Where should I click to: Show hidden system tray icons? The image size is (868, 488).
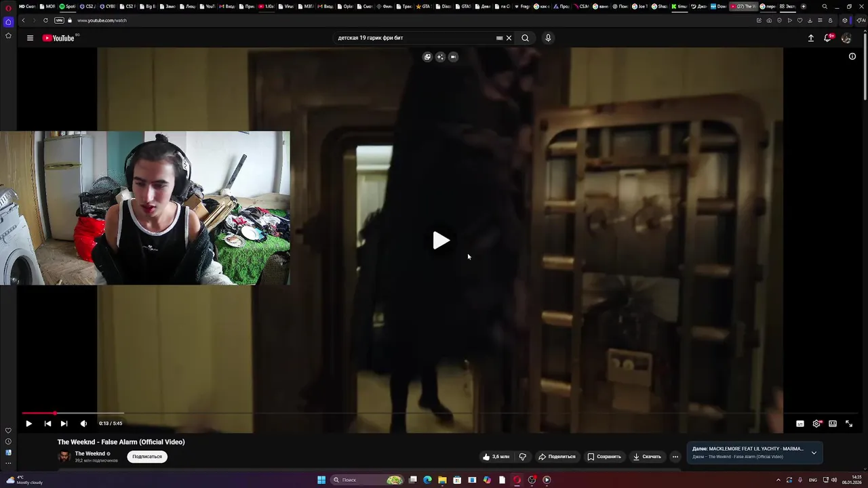778,480
